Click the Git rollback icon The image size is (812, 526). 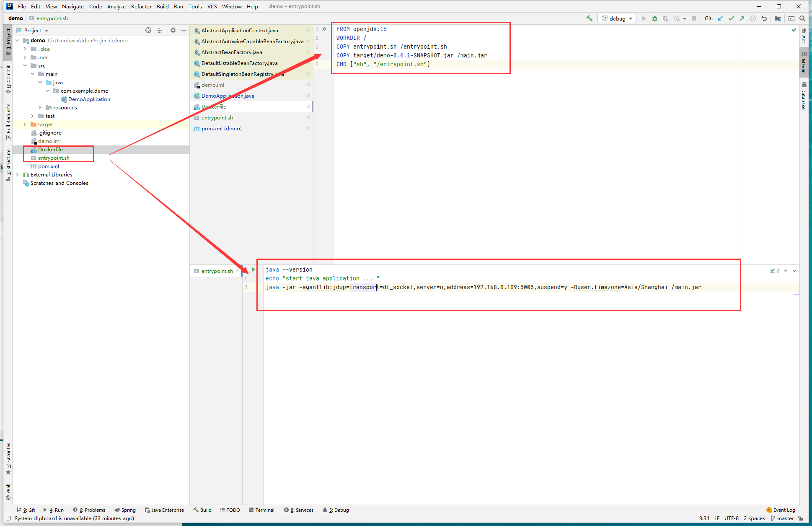click(x=764, y=18)
